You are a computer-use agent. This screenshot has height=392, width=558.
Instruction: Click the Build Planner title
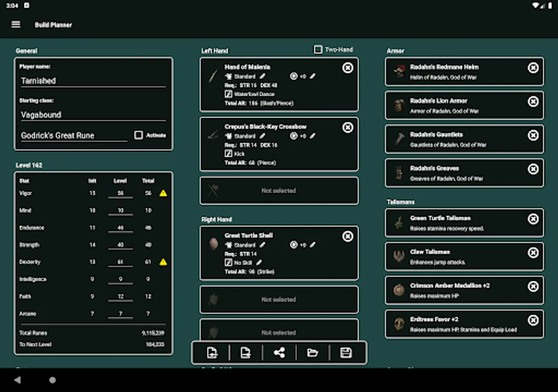53,25
